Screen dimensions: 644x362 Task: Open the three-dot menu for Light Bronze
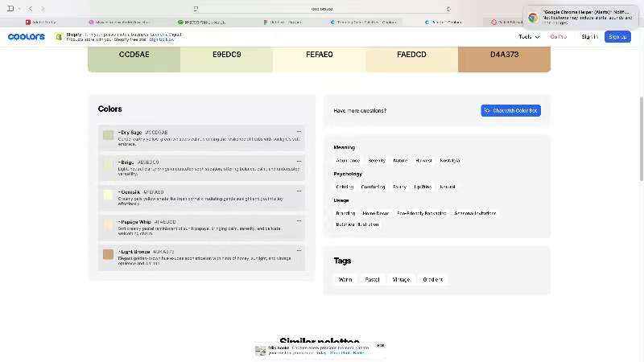tap(299, 252)
